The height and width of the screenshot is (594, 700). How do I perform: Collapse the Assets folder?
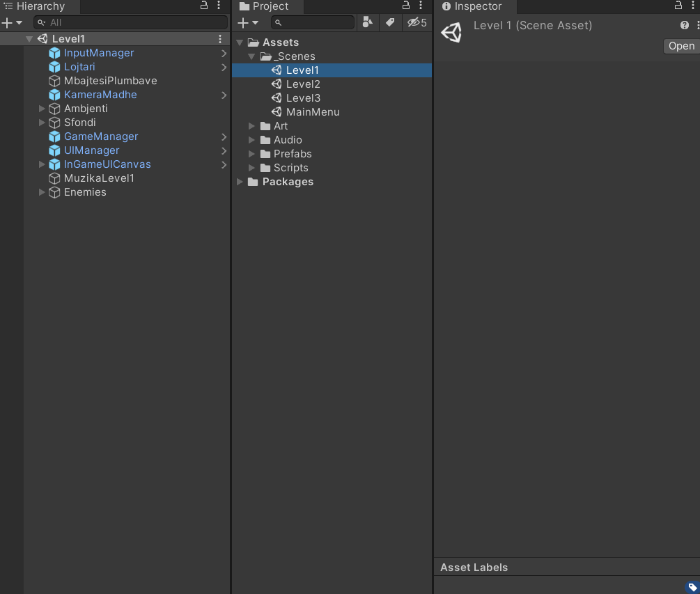(x=240, y=42)
